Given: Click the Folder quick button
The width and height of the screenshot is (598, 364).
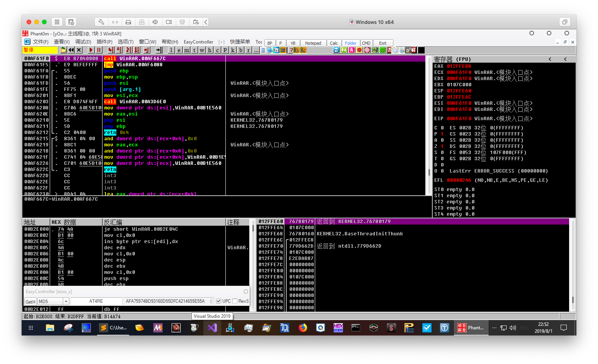Looking at the screenshot, I should coord(351,43).
